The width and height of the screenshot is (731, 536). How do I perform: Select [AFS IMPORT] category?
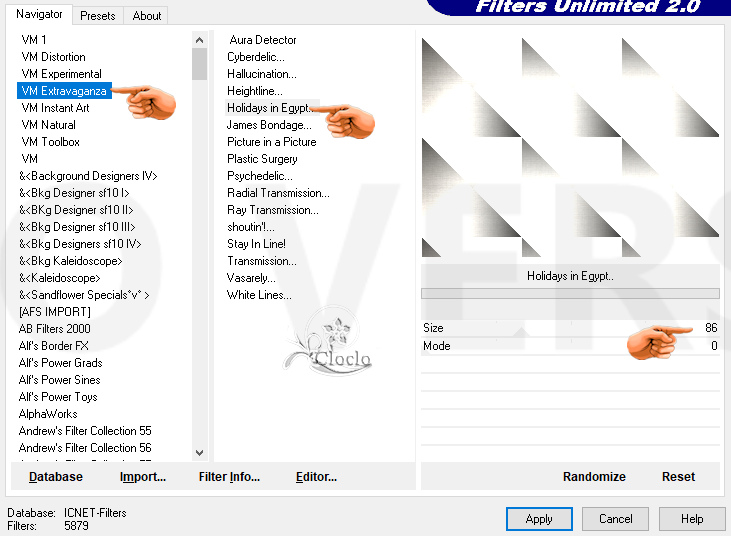(x=55, y=312)
